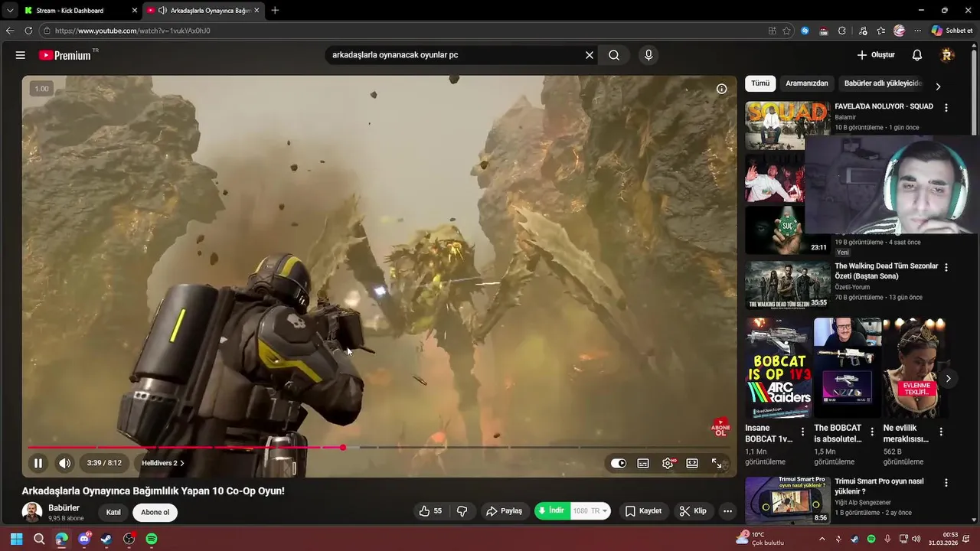Dislike the video
Image resolution: width=980 pixels, height=551 pixels.
(462, 511)
